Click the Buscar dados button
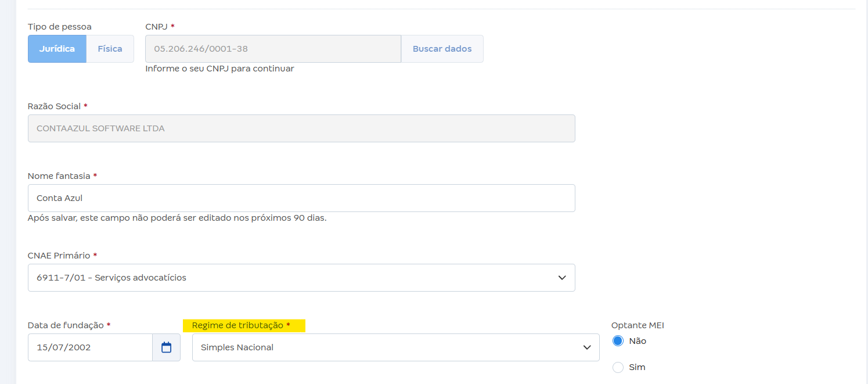Image resolution: width=868 pixels, height=384 pixels. pyautogui.click(x=442, y=49)
